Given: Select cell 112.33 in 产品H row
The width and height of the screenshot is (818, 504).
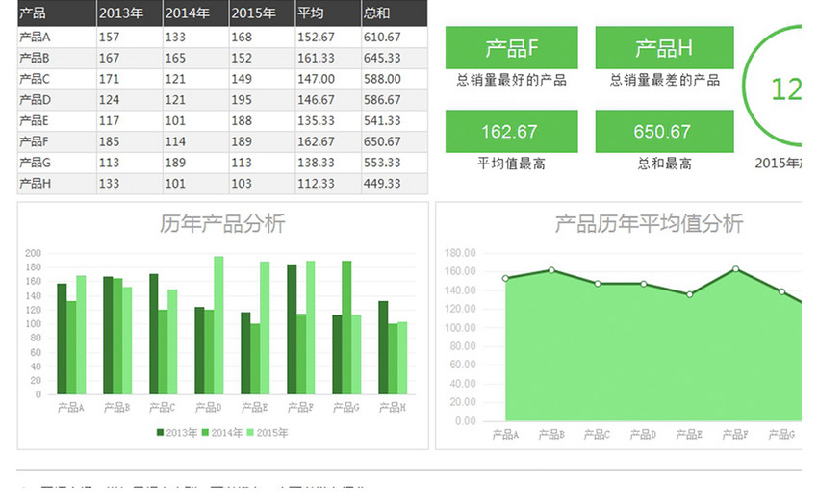Looking at the screenshot, I should tap(328, 184).
